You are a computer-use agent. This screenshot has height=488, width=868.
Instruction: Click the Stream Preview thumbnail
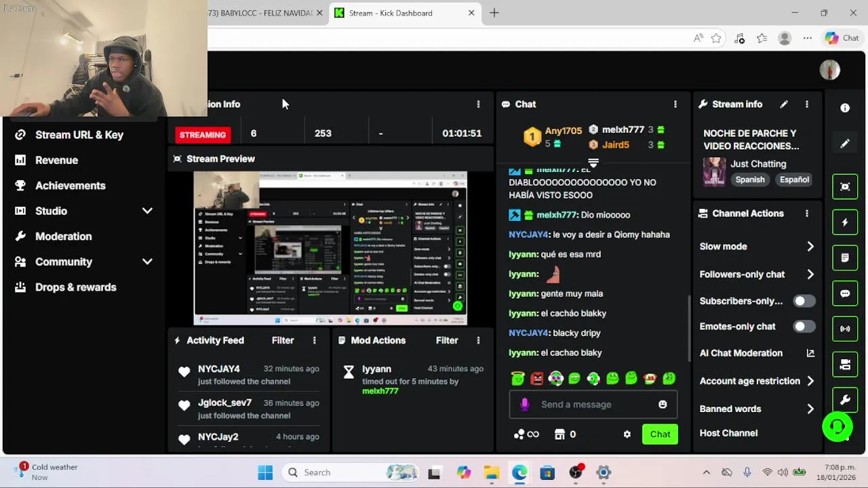coord(330,249)
